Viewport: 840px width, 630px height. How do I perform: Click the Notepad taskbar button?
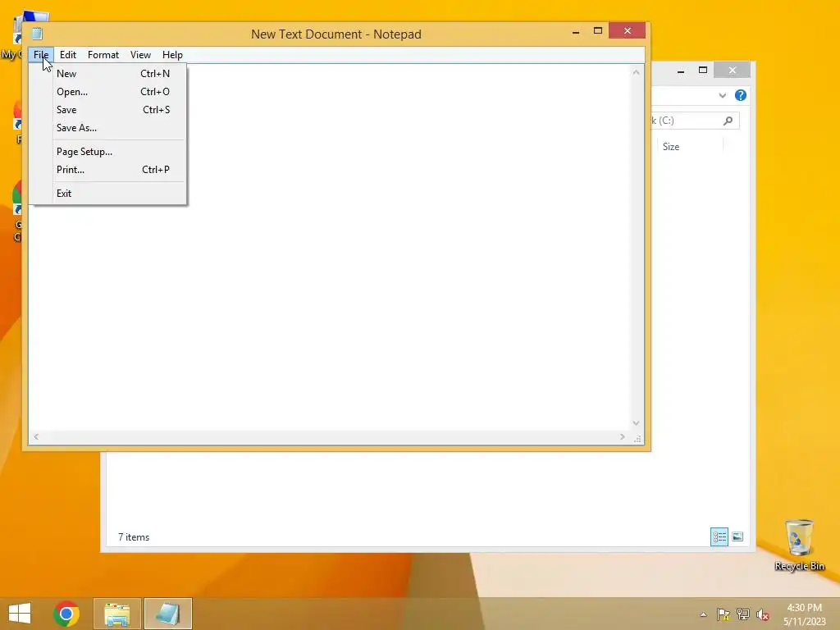167,614
